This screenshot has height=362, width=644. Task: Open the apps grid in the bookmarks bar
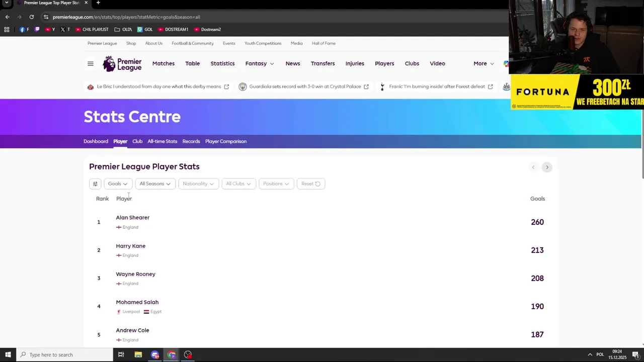point(7,30)
